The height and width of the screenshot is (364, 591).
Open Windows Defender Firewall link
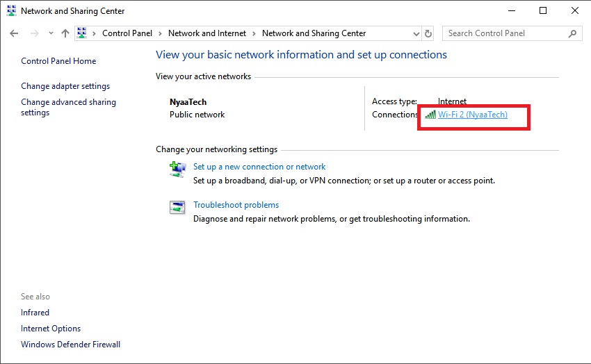[x=70, y=345]
